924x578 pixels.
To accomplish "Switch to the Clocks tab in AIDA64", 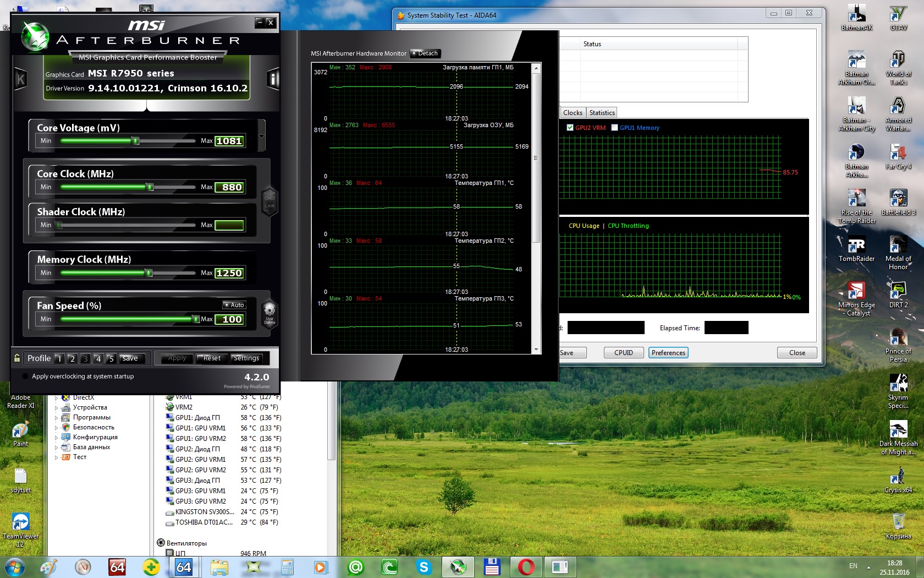I will [573, 113].
